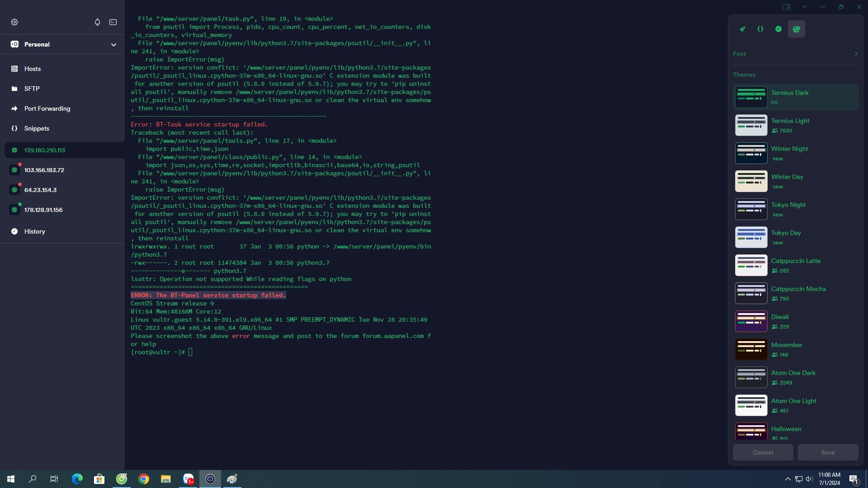Screen dimensions: 868x488
Task: Click the Save button
Action: pyautogui.click(x=828, y=452)
